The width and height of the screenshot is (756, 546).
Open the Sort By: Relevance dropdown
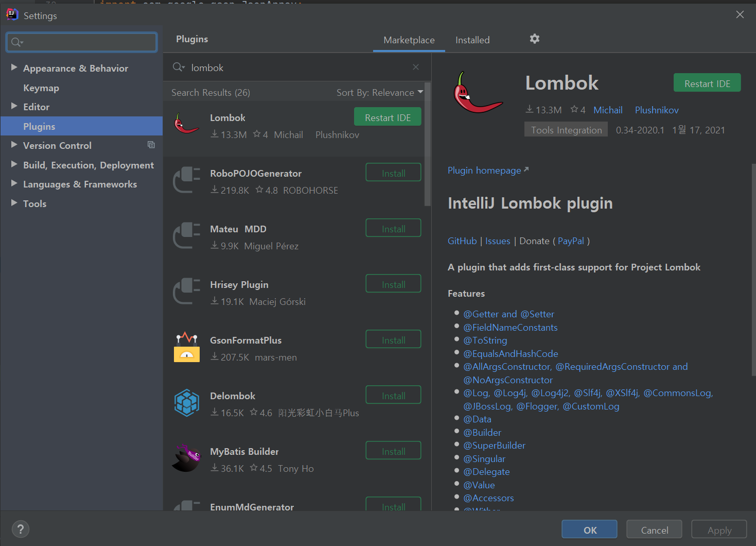click(x=380, y=93)
